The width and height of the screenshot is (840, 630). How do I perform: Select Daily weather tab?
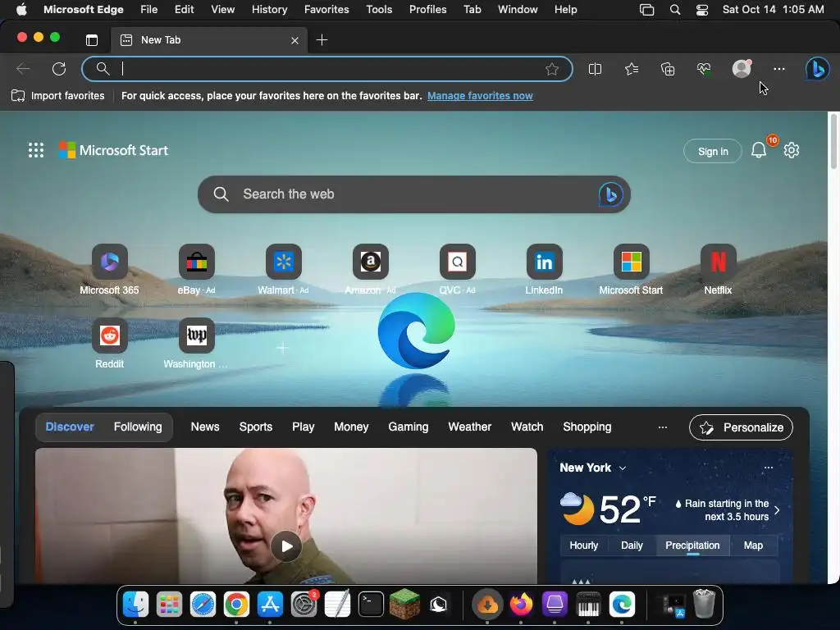tap(632, 546)
